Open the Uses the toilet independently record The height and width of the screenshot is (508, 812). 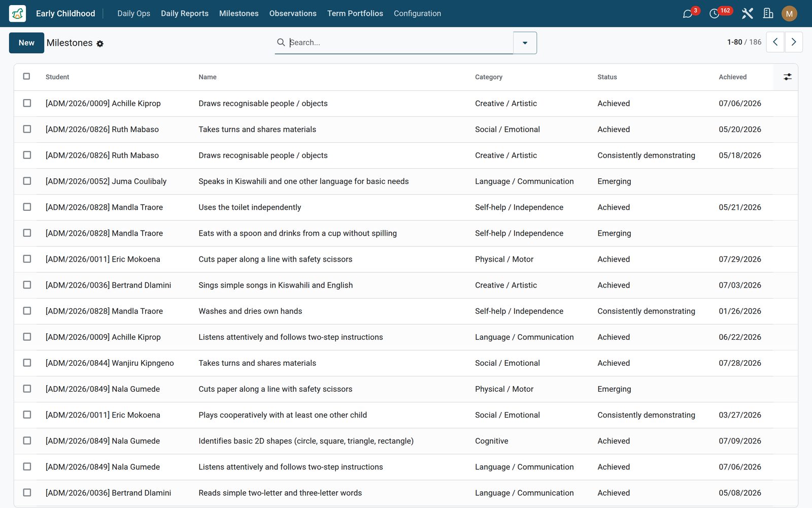[250, 207]
